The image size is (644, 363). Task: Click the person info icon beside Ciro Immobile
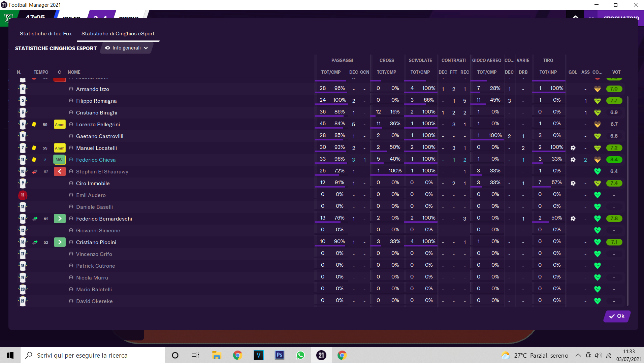click(71, 183)
